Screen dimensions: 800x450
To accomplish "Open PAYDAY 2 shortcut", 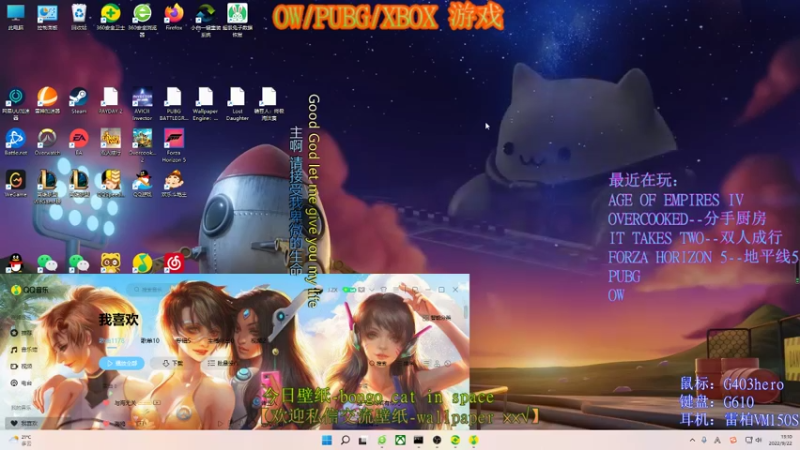I will tap(110, 100).
